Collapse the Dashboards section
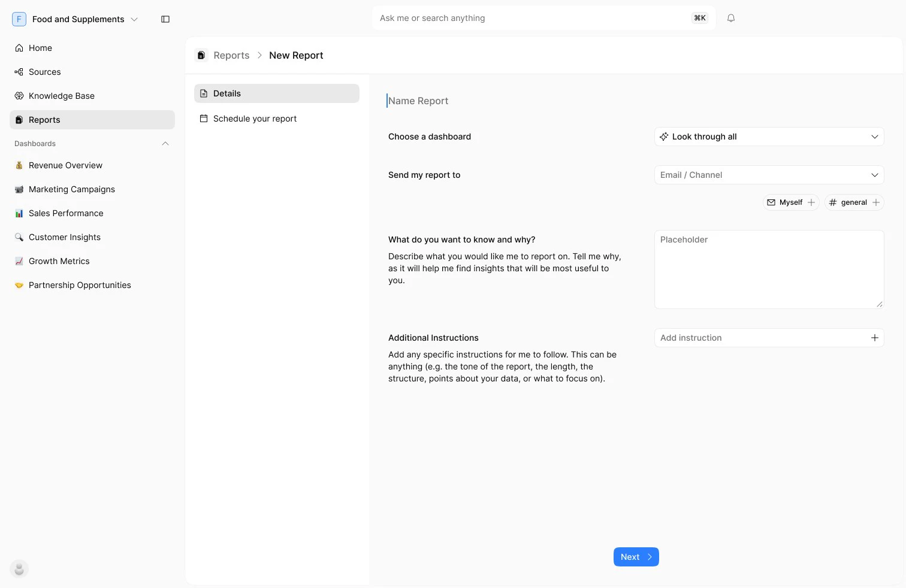 (x=165, y=144)
